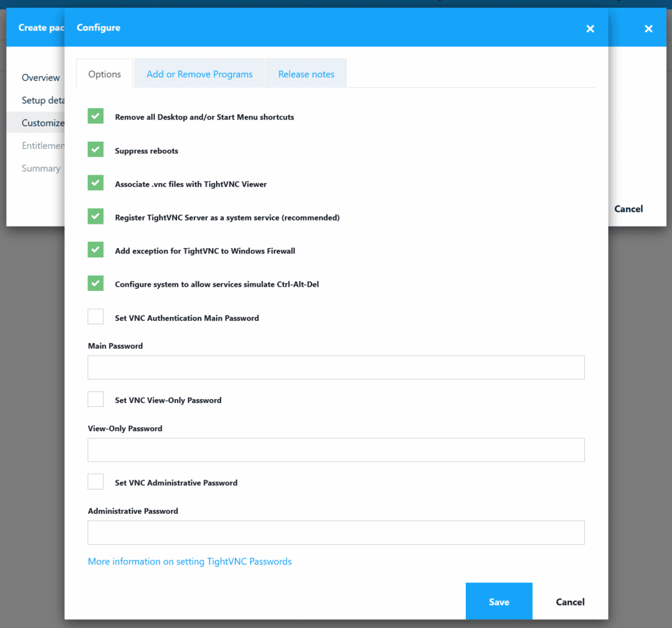Check Set VNC View-Only Password box
672x628 pixels.
click(96, 400)
